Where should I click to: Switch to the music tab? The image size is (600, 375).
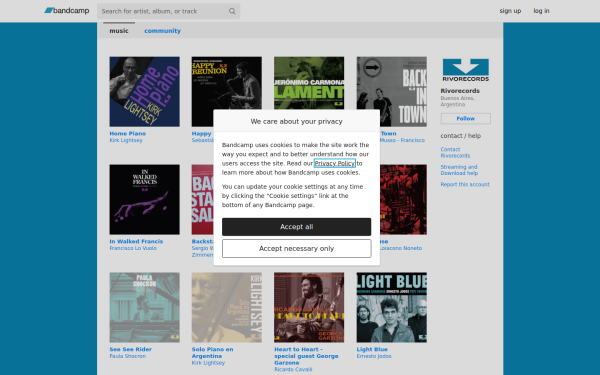[119, 31]
